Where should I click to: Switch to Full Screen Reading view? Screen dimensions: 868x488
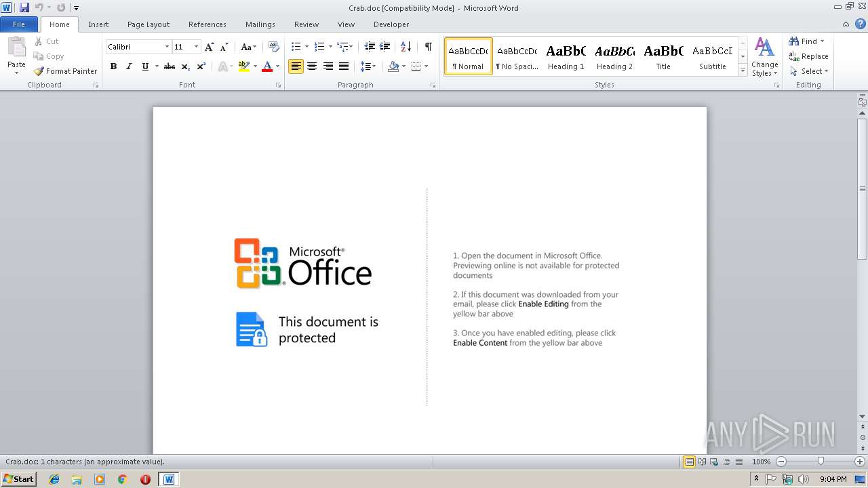702,462
